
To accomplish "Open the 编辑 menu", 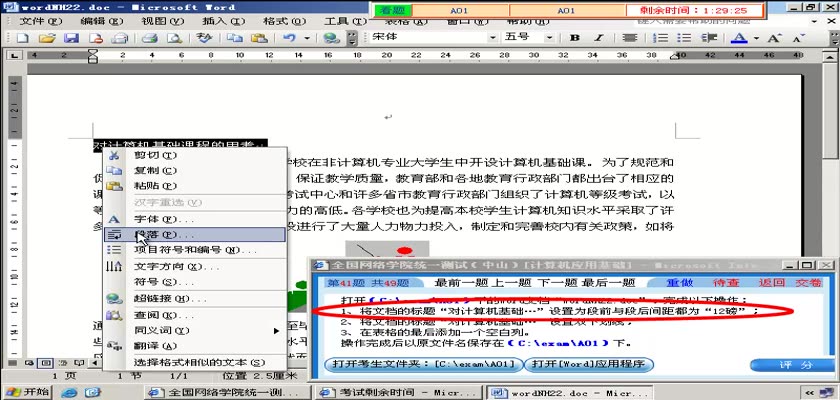I will (x=101, y=21).
